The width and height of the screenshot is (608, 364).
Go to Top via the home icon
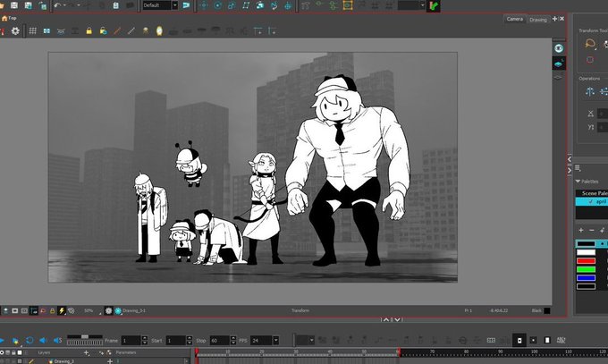[4, 18]
